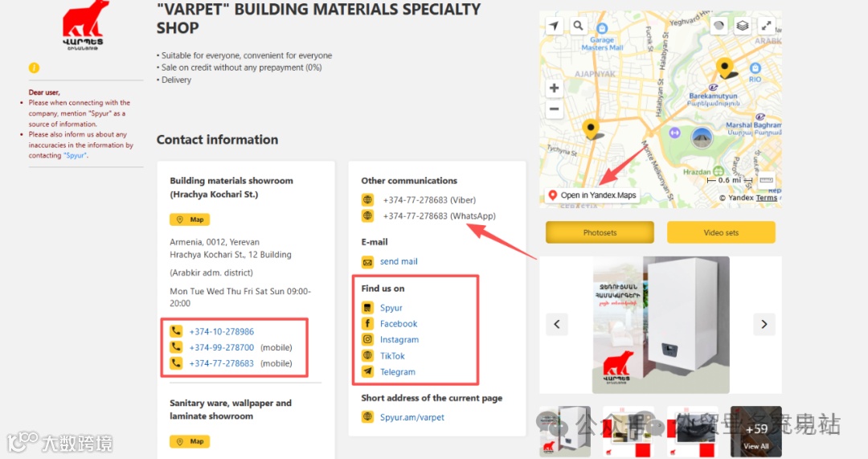The height and width of the screenshot is (459, 868).
Task: Click the Instagram icon
Action: (367, 339)
